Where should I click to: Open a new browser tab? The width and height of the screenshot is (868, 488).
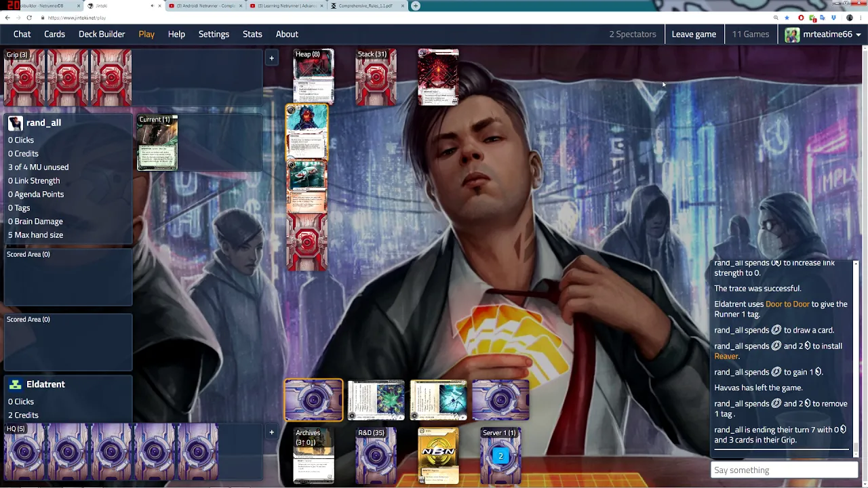[x=416, y=5]
